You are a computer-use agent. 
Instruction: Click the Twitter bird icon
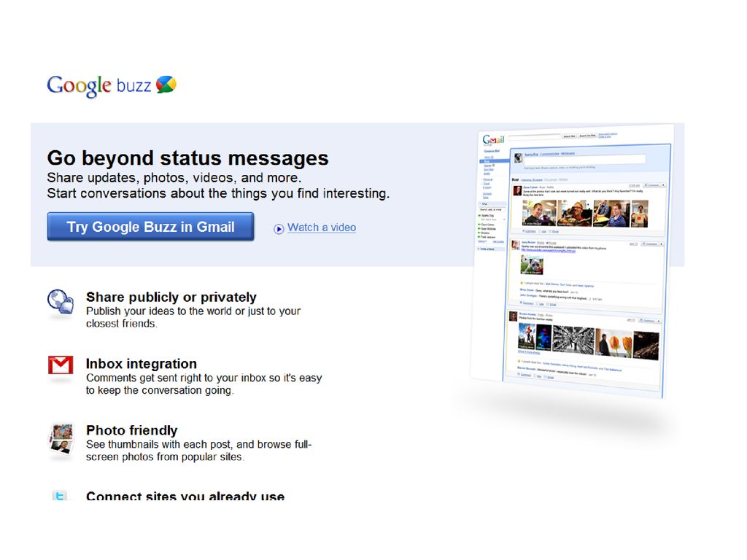pos(60,495)
